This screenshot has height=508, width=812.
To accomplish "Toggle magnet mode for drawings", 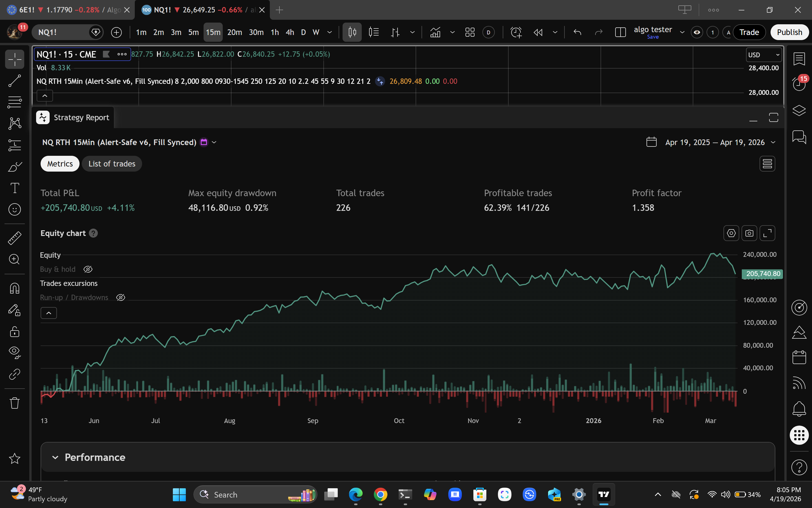I will [x=14, y=288].
